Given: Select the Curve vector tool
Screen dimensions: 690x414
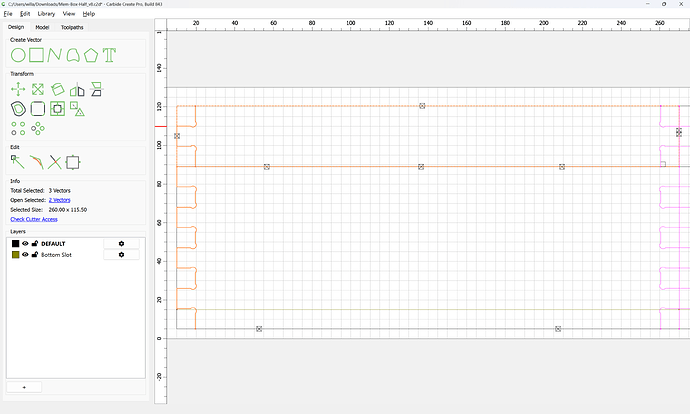Looking at the screenshot, I should pyautogui.click(x=73, y=55).
